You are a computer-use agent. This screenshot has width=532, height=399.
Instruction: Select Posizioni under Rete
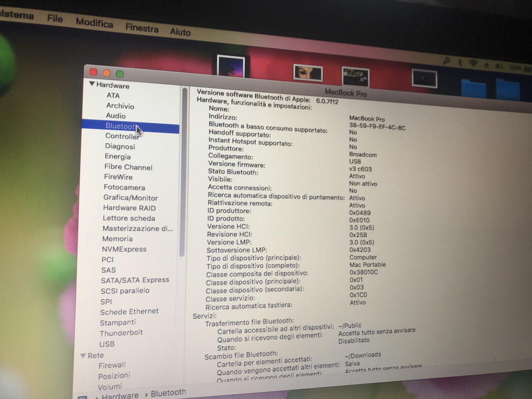tap(114, 376)
